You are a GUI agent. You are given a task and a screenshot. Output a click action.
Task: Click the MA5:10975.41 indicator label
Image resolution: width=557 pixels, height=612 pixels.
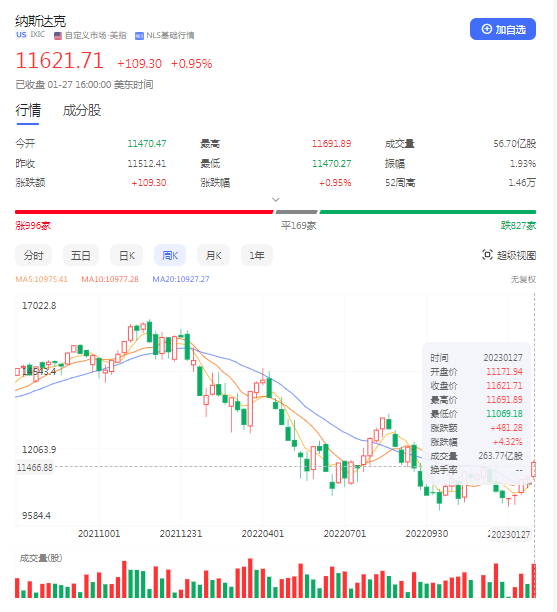click(41, 279)
